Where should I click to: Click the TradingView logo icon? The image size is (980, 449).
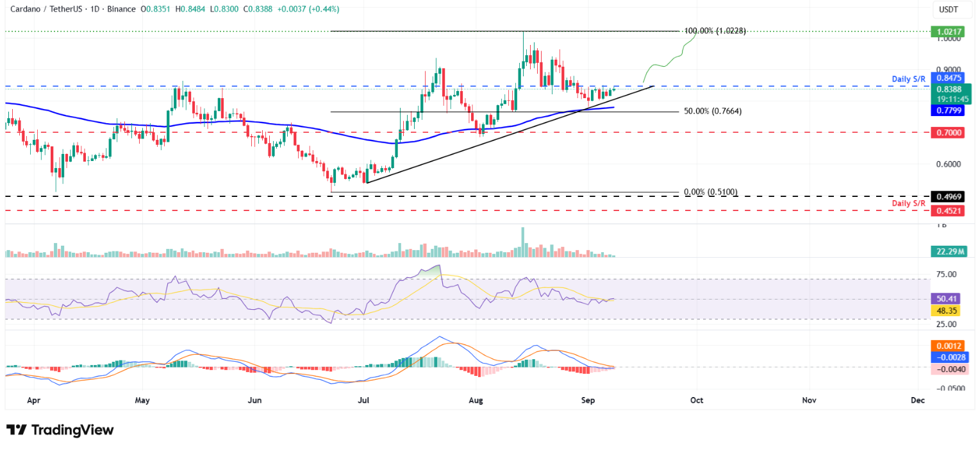(17, 430)
